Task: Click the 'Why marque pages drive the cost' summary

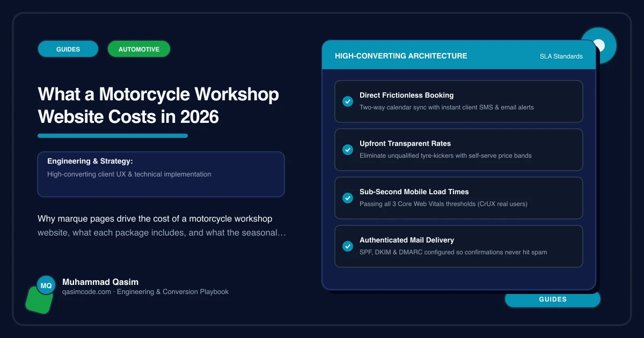Action: tap(162, 226)
